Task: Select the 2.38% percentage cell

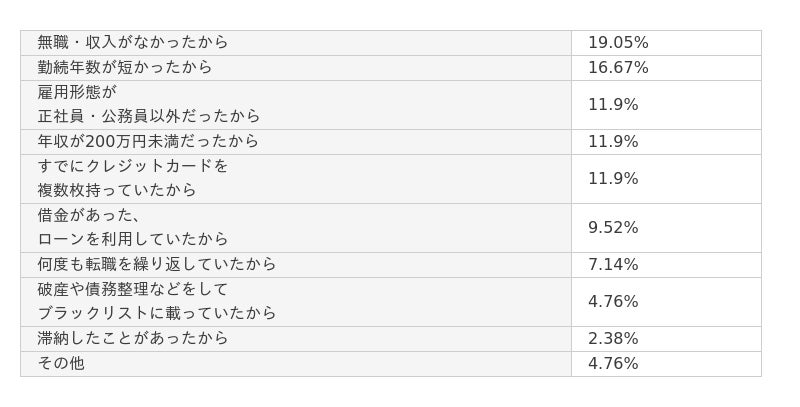Action: (x=613, y=339)
